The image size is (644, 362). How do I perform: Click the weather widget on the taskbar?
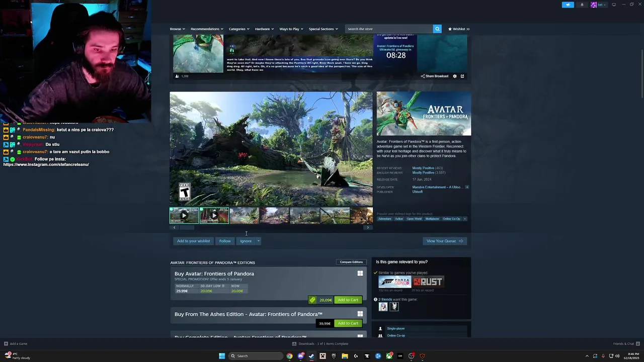18,356
